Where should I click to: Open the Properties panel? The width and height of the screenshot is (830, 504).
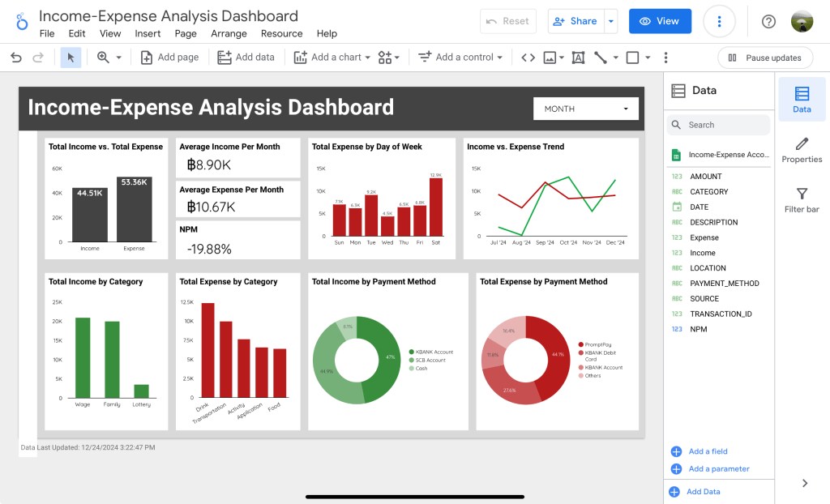tap(802, 150)
